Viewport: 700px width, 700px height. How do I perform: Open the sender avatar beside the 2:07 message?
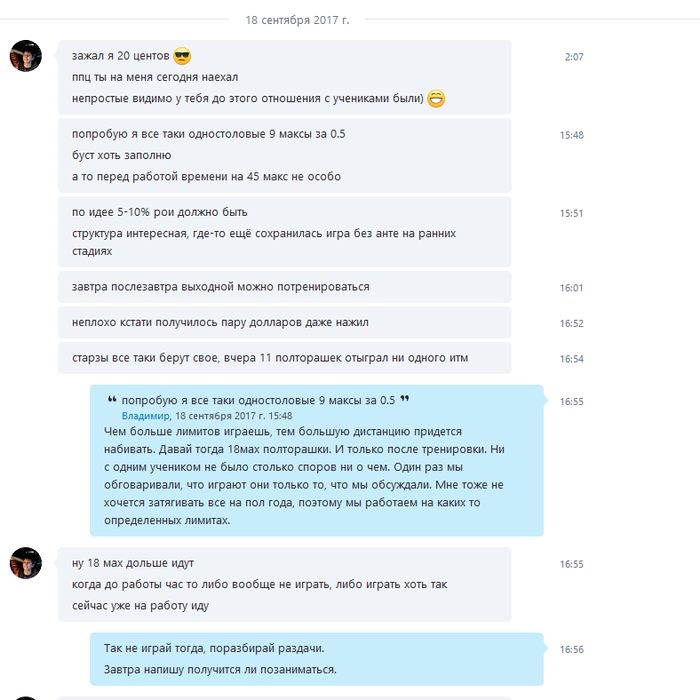point(26,56)
